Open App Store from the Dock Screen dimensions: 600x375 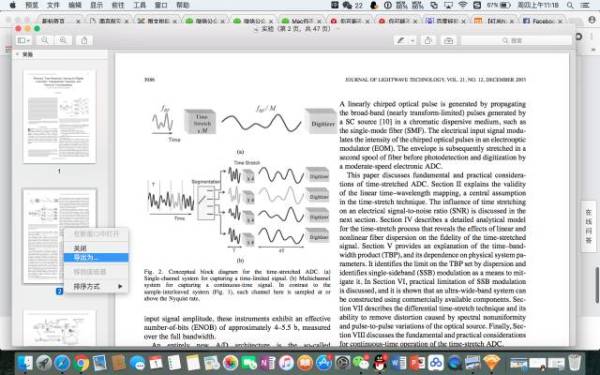pos(324,362)
